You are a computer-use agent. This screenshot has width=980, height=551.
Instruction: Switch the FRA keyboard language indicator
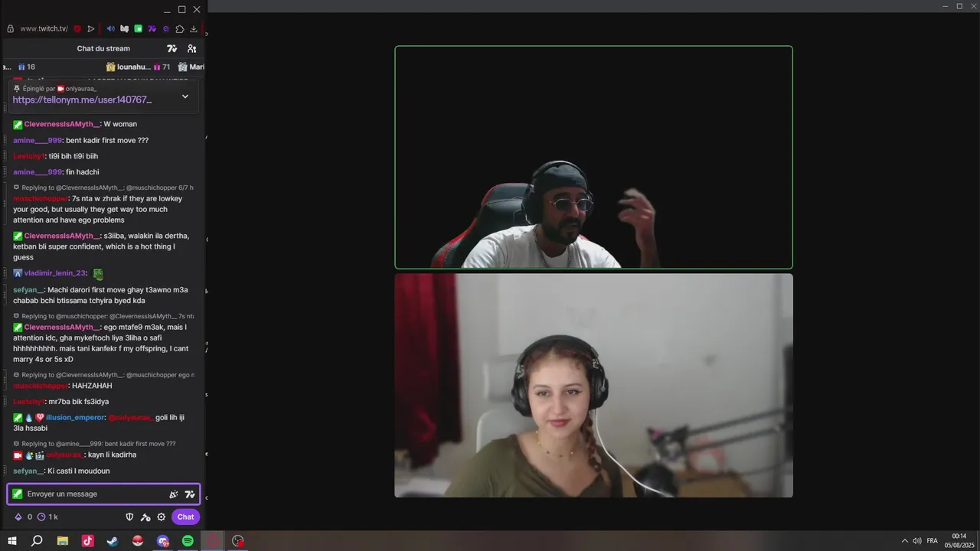point(932,541)
